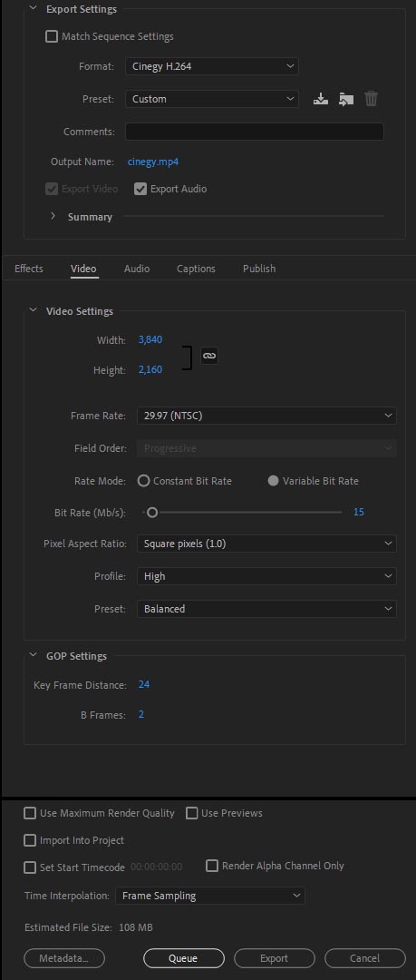Viewport: 416px width, 980px height.
Task: Click the Bit Rate slider handle
Action: point(151,513)
